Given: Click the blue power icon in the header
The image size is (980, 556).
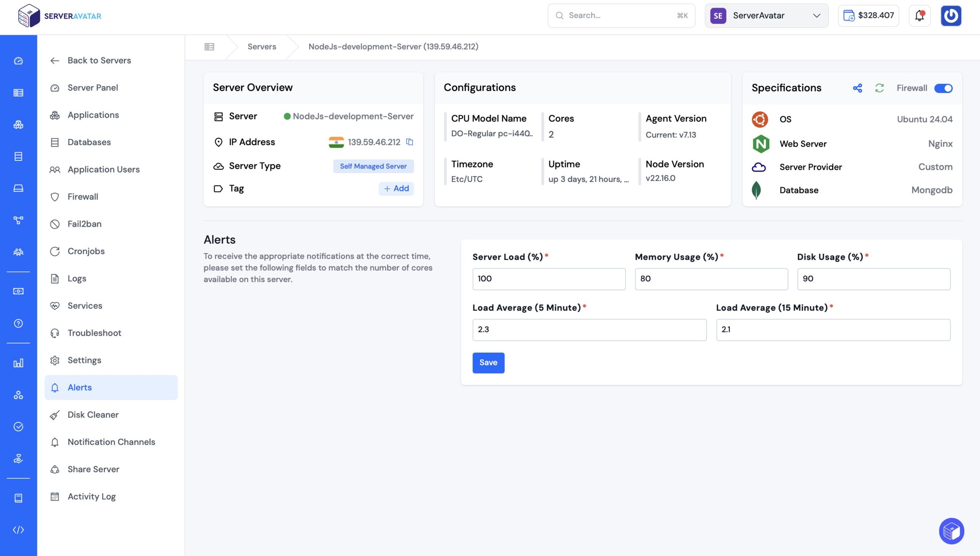Looking at the screenshot, I should click(x=951, y=16).
